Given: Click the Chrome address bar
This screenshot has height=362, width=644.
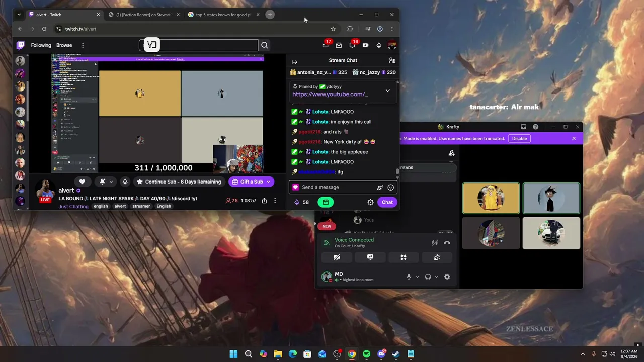Looking at the screenshot, I should pos(195,29).
